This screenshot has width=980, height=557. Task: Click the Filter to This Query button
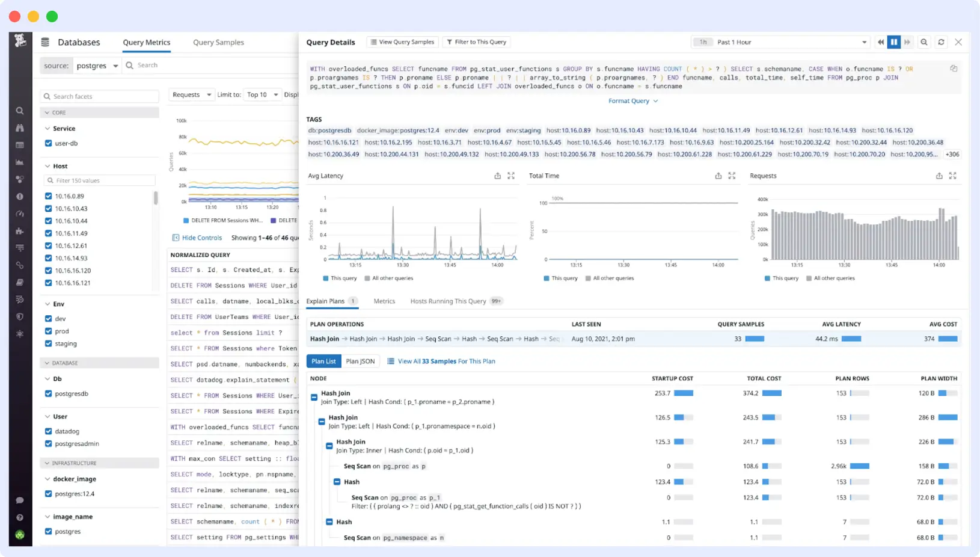pyautogui.click(x=477, y=42)
